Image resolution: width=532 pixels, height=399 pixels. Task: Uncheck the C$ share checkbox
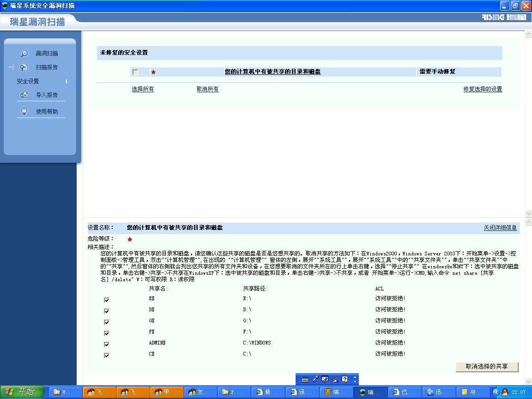point(107,355)
